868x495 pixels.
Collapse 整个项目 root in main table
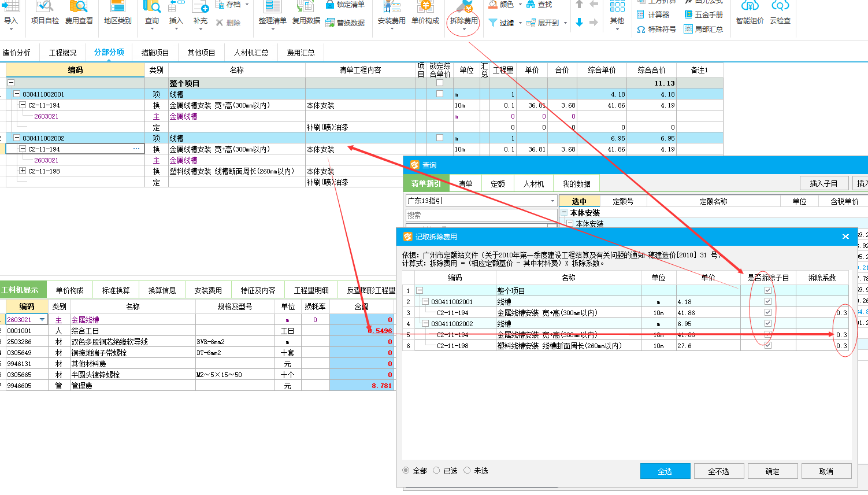pos(11,83)
